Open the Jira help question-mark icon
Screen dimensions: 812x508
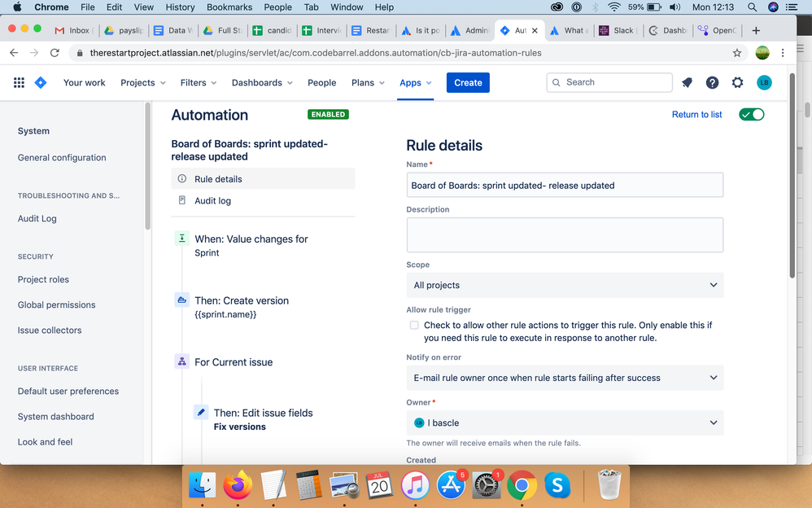[x=712, y=82]
